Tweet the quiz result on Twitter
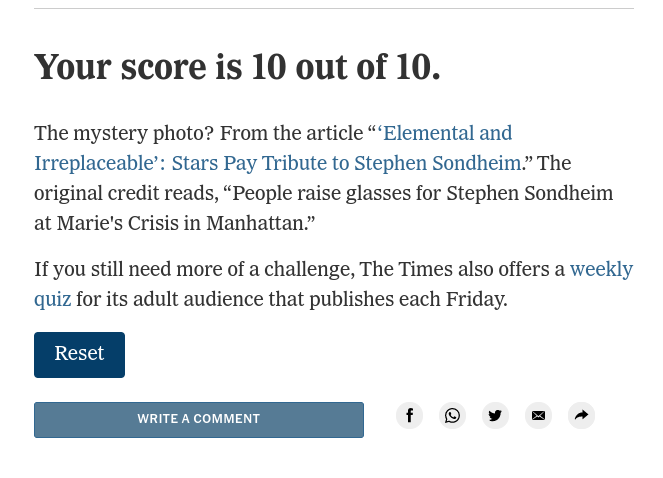Screen dimensions: 663x478 [495, 416]
